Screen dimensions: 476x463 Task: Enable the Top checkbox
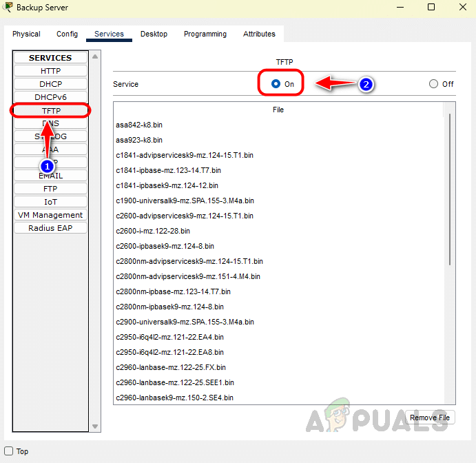click(x=9, y=451)
